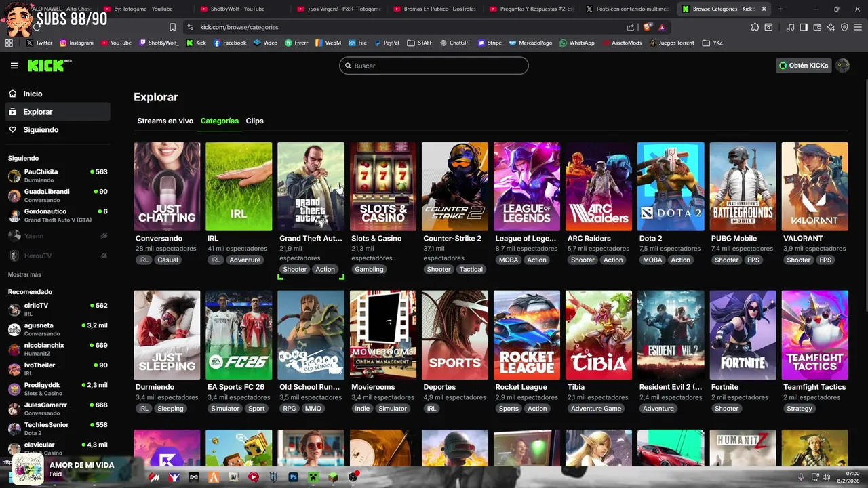Click the Fortnite category title
868x488 pixels.
pyautogui.click(x=725, y=387)
